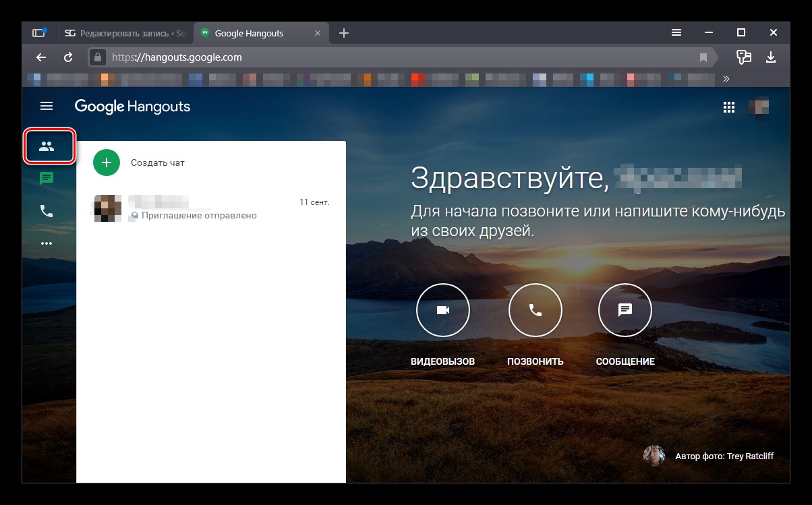
Task: Open the Phone calls sidebar icon
Action: pos(47,211)
